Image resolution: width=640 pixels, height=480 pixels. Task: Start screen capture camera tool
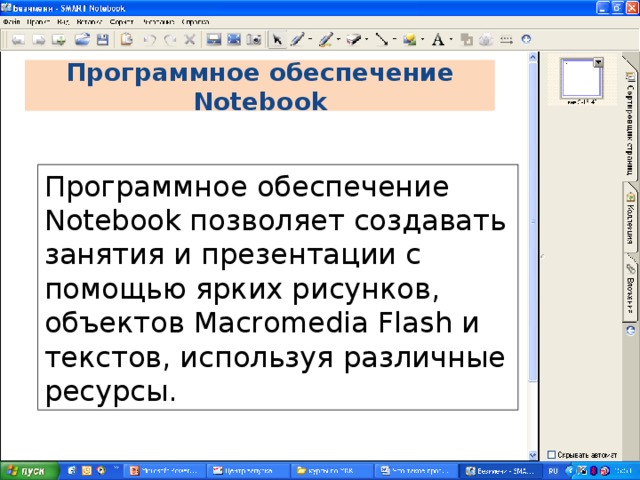pyautogui.click(x=254, y=40)
